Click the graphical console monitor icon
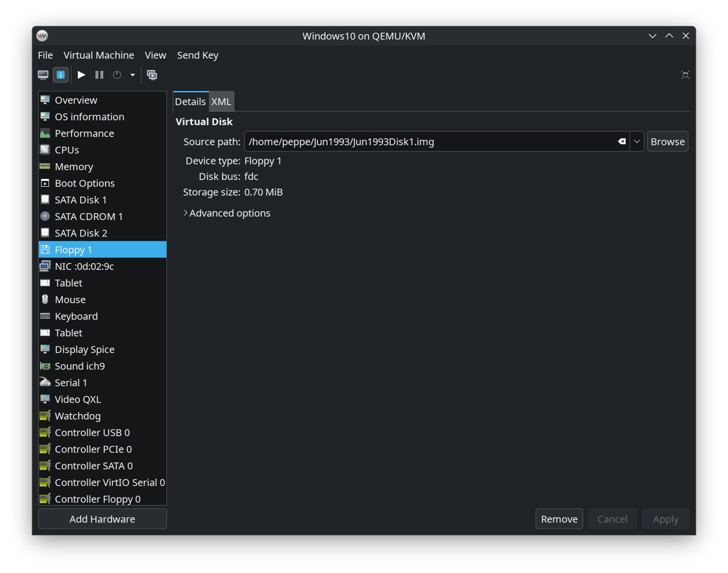Screen dimensions: 728x573 coord(43,75)
